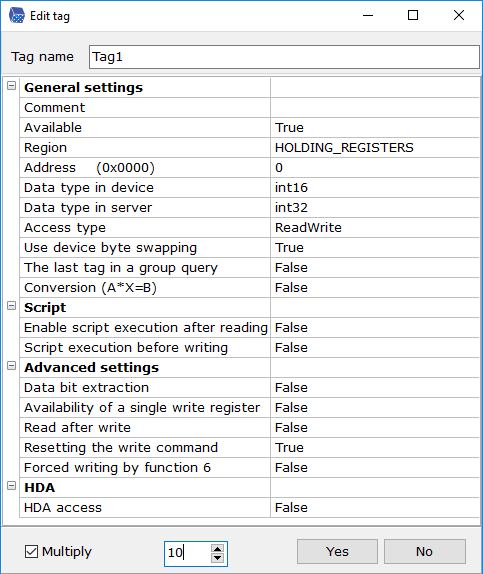Screen dimensions: 483x574
Task: Click the Address value cell
Action: [375, 168]
